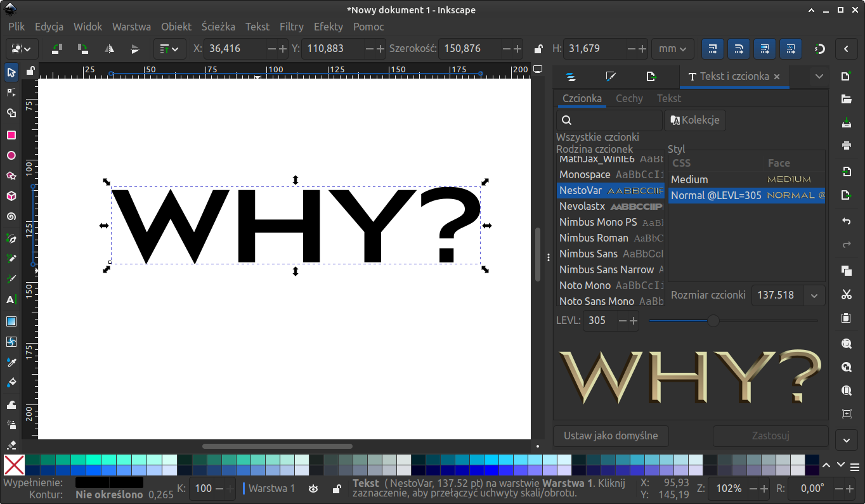Image resolution: width=865 pixels, height=504 pixels.
Task: Collapse toolbar overflow chevron
Action: tap(846, 48)
